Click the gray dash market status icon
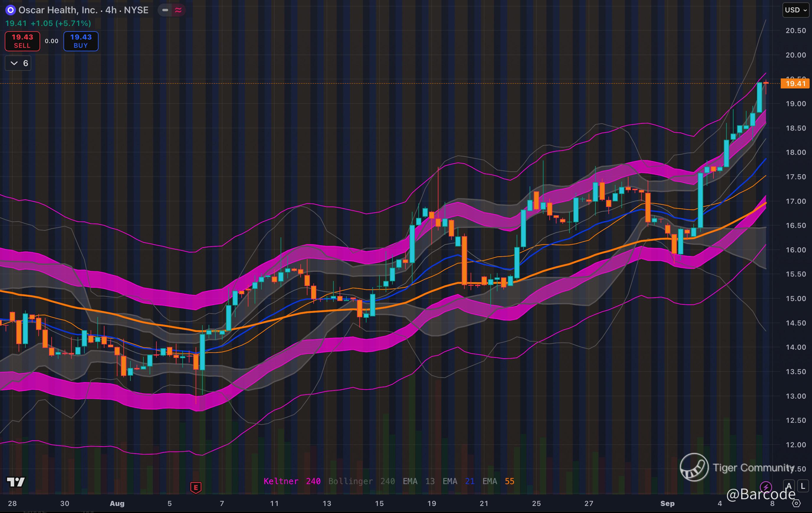Screen dimensions: 812x513 click(165, 10)
